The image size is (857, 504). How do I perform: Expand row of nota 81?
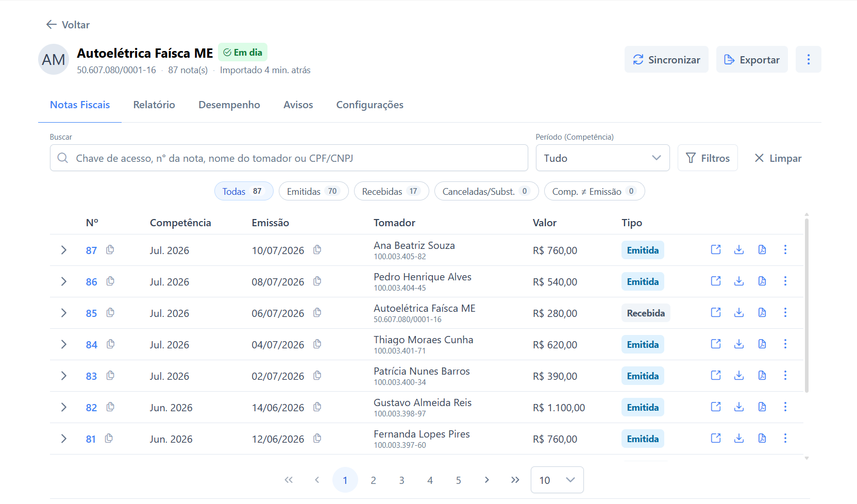coord(64,439)
